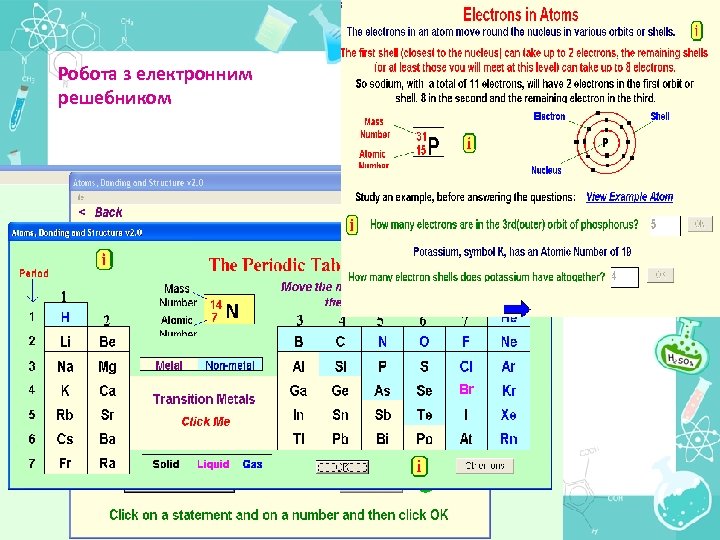Click the Non-metal legend label
The width and height of the screenshot is (720, 540).
point(230,365)
